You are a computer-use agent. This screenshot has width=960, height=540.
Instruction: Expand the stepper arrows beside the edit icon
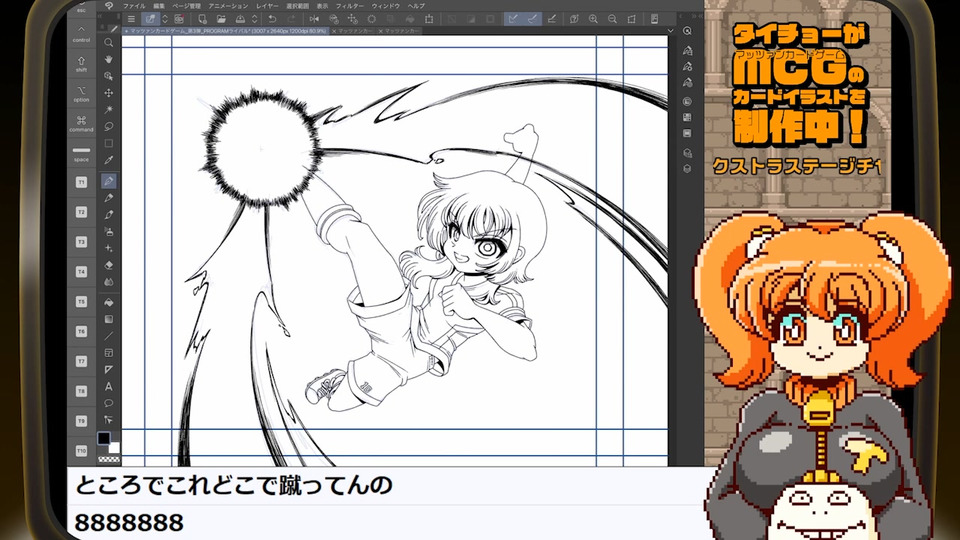[165, 19]
